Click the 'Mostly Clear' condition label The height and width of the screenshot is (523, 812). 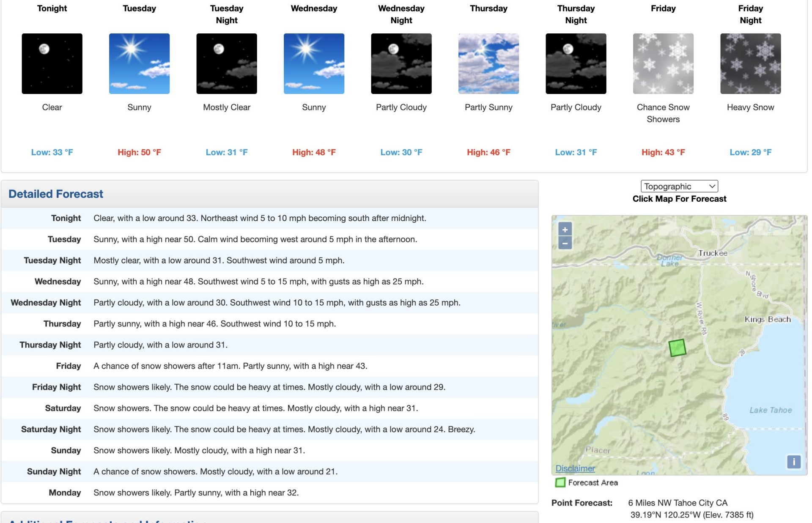227,107
